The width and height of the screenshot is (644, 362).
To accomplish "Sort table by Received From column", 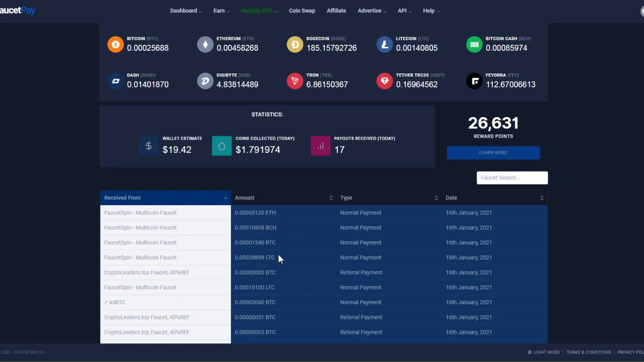I will coord(166,198).
